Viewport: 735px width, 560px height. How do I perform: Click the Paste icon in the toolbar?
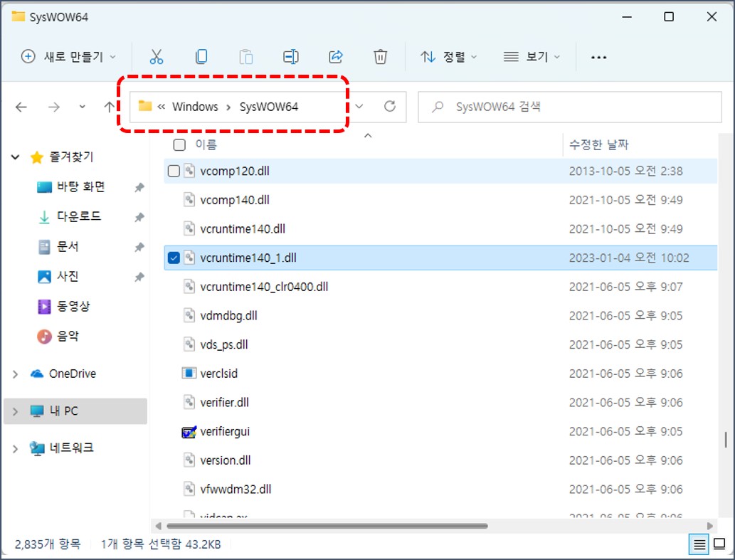click(246, 57)
